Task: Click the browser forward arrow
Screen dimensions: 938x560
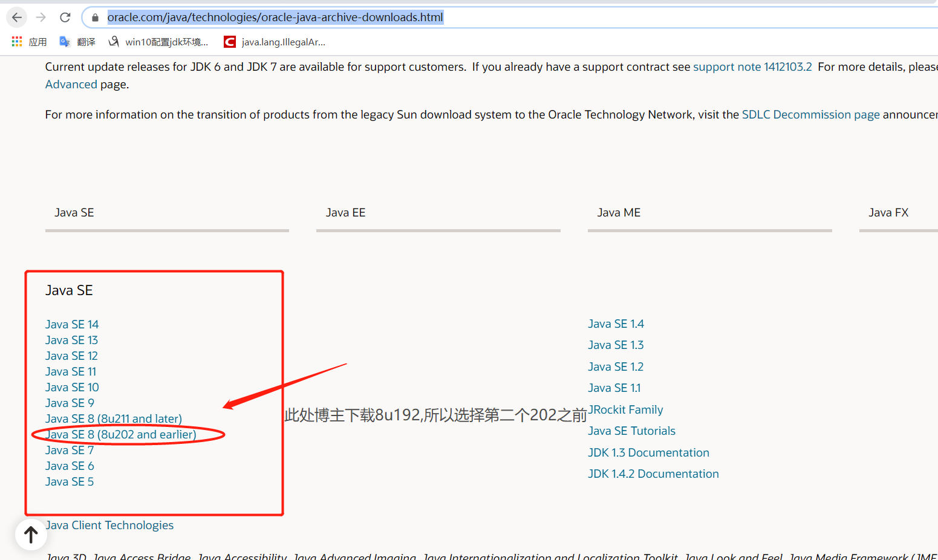Action: pyautogui.click(x=41, y=17)
